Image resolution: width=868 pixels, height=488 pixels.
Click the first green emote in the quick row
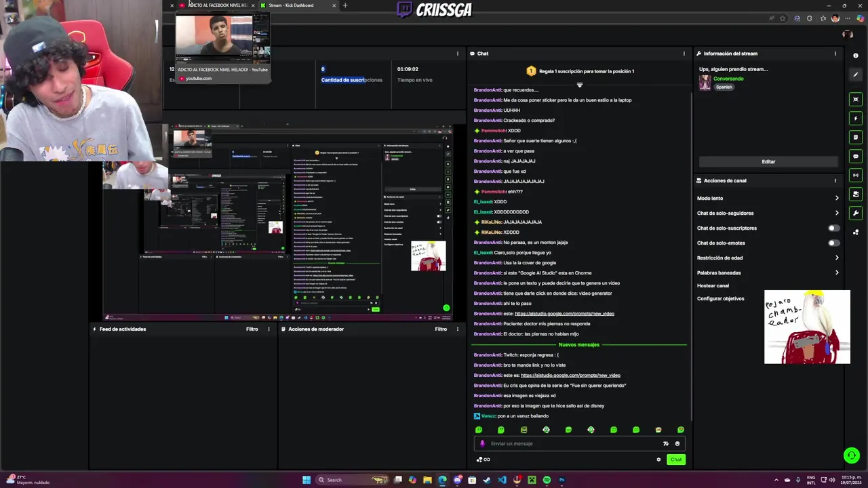click(479, 430)
